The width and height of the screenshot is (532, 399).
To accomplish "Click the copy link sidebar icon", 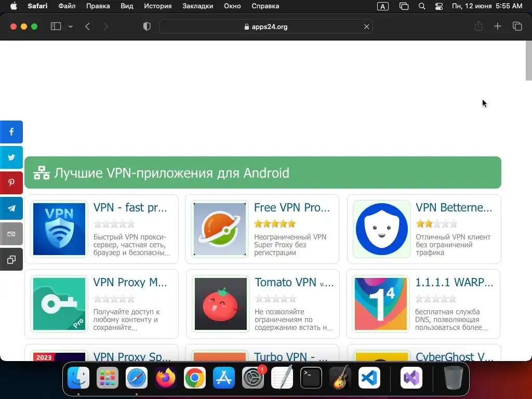I will coord(11,260).
